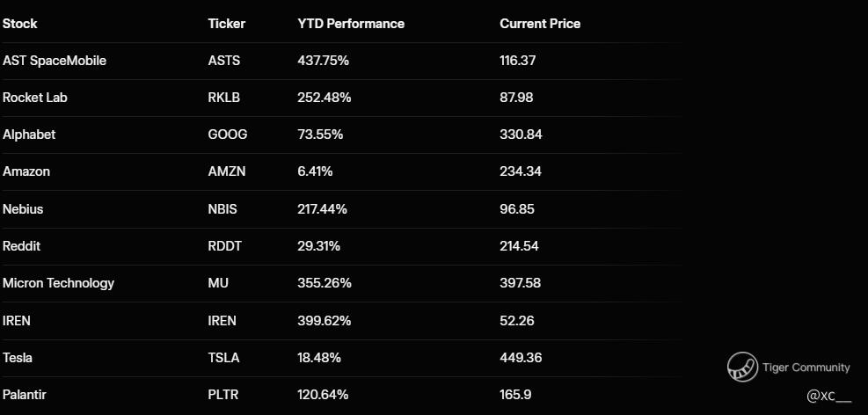The image size is (868, 415).
Task: Click the Stock column header
Action: pyautogui.click(x=20, y=24)
